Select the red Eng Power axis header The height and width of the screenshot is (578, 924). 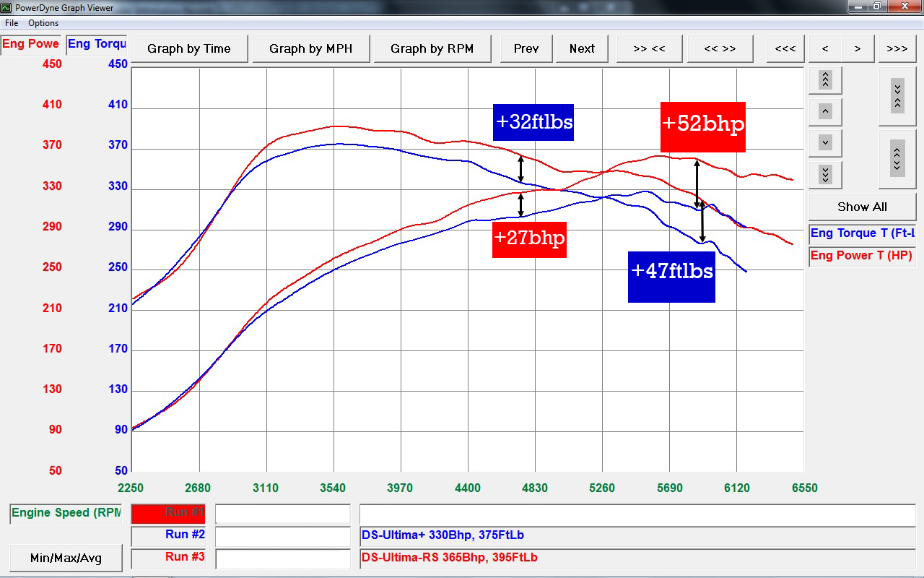pyautogui.click(x=31, y=44)
